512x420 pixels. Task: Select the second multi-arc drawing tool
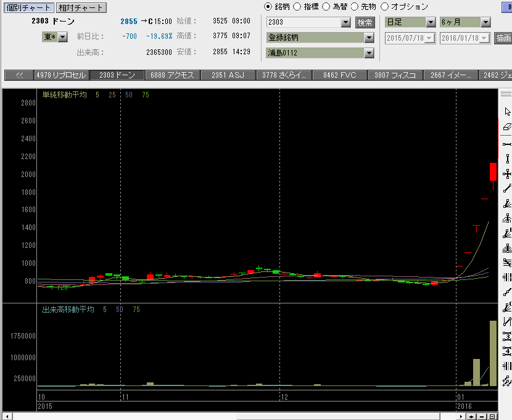[x=507, y=249]
